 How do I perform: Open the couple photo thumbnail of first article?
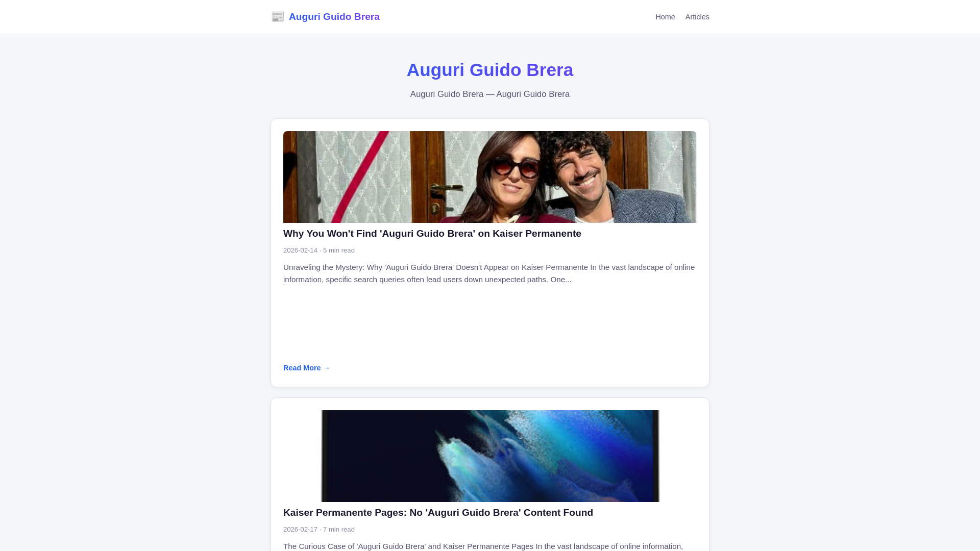490,177
